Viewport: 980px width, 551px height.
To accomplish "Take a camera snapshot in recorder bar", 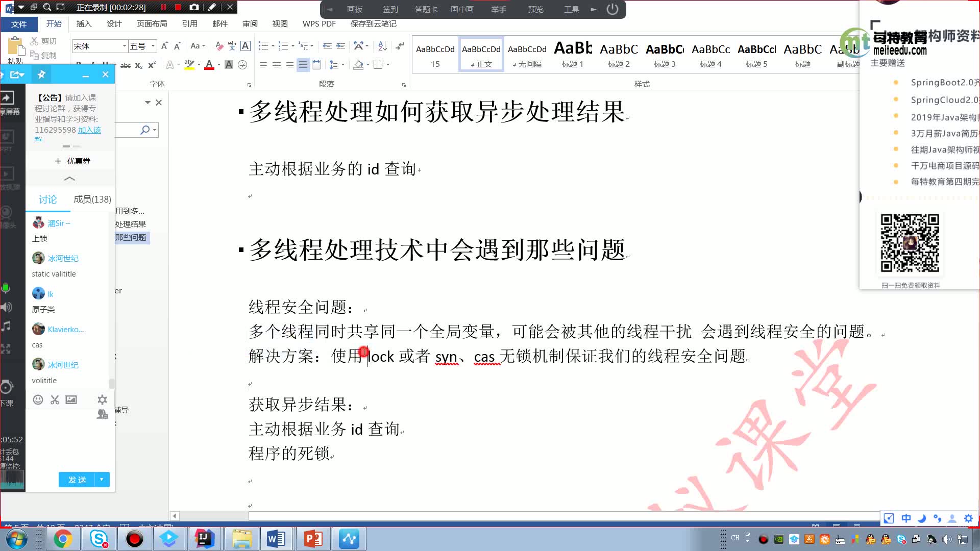I will point(194,7).
